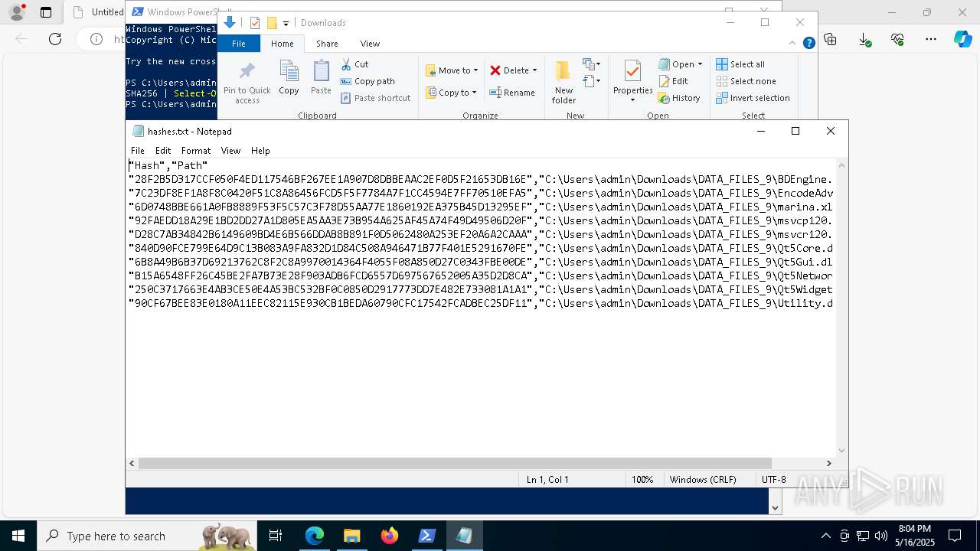Viewport: 980px width, 551px height.
Task: Click Notepad horizontal scrollbar left arrow
Action: click(132, 463)
